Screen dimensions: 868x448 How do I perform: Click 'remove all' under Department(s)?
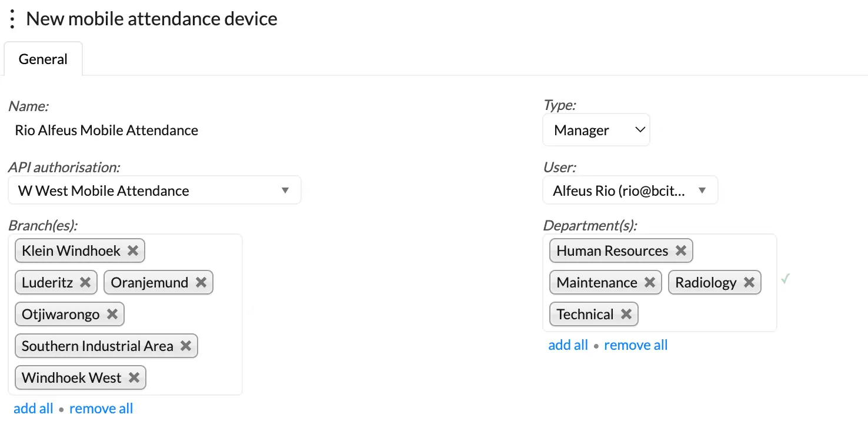click(636, 345)
